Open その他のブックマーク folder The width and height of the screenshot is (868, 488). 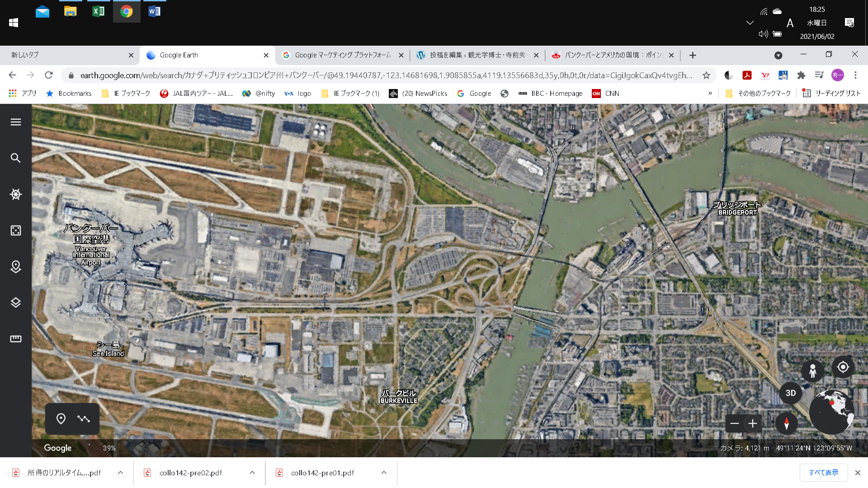[x=758, y=94]
